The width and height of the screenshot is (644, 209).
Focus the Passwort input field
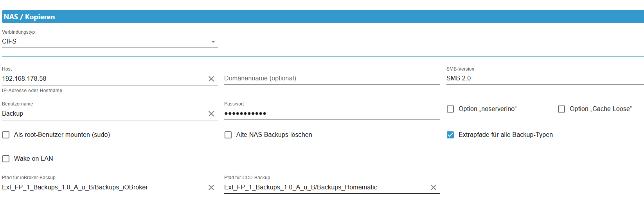[332, 113]
